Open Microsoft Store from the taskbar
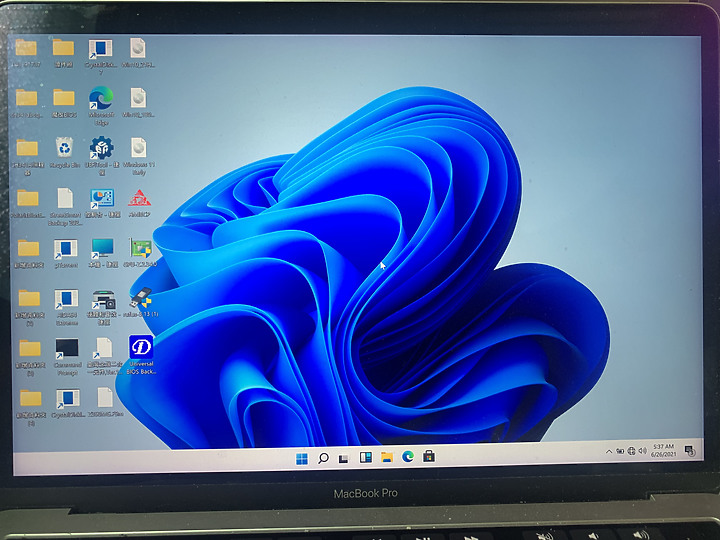This screenshot has height=540, width=720. (x=429, y=456)
